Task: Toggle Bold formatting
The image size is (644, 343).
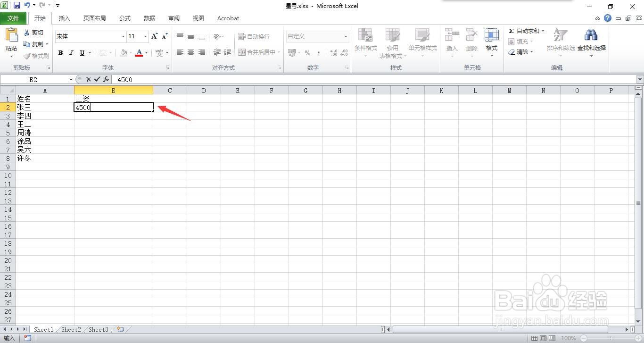Action: [60, 53]
